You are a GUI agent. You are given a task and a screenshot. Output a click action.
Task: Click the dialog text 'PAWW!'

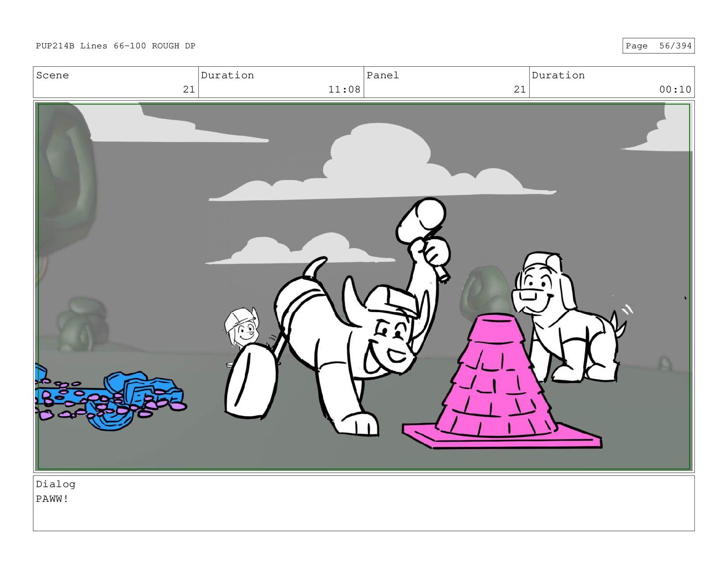[x=52, y=499]
